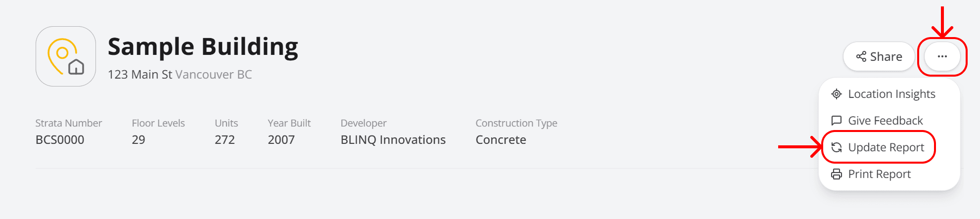The image size is (980, 219).
Task: Click the building location pin logo
Action: [x=65, y=56]
